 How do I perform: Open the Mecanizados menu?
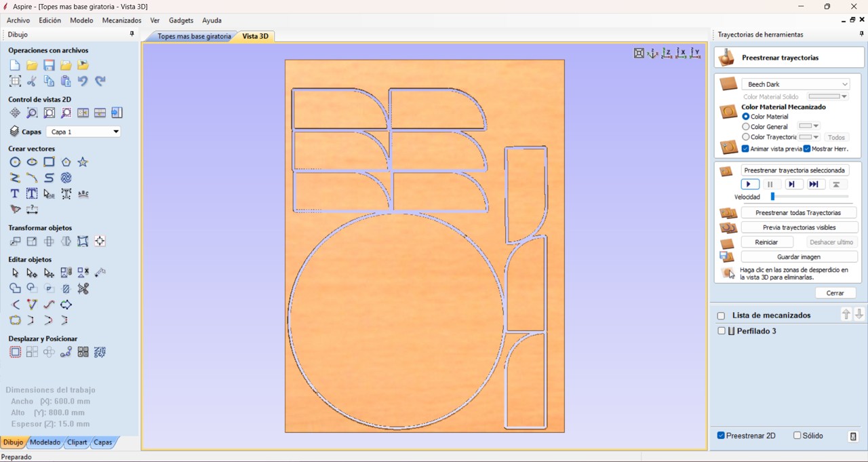(x=121, y=20)
